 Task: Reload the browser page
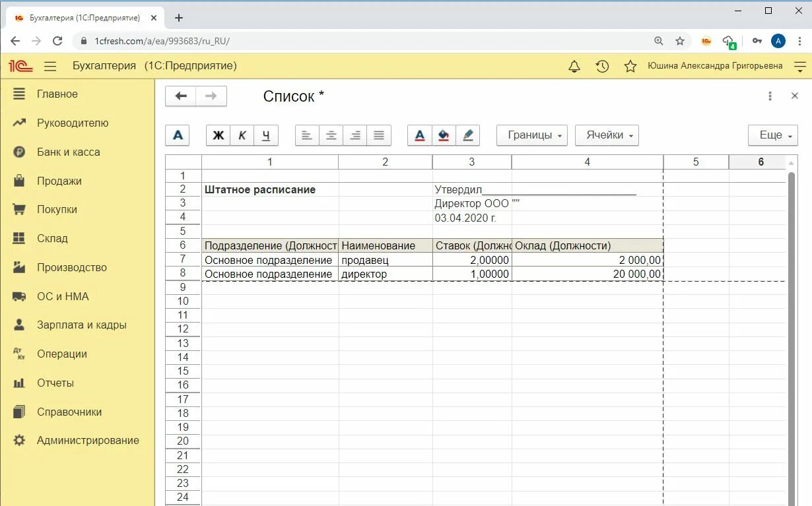pyautogui.click(x=57, y=41)
